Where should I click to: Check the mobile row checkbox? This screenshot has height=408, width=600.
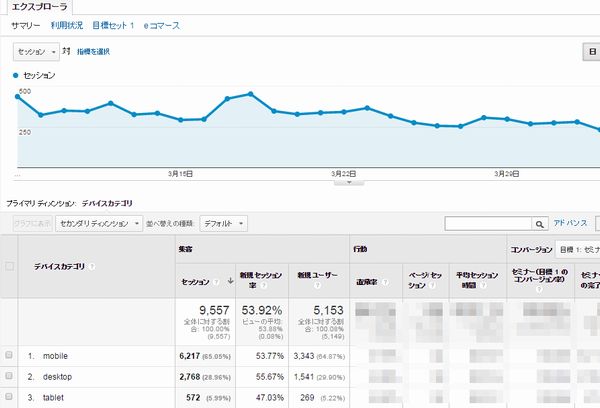coord(9,355)
